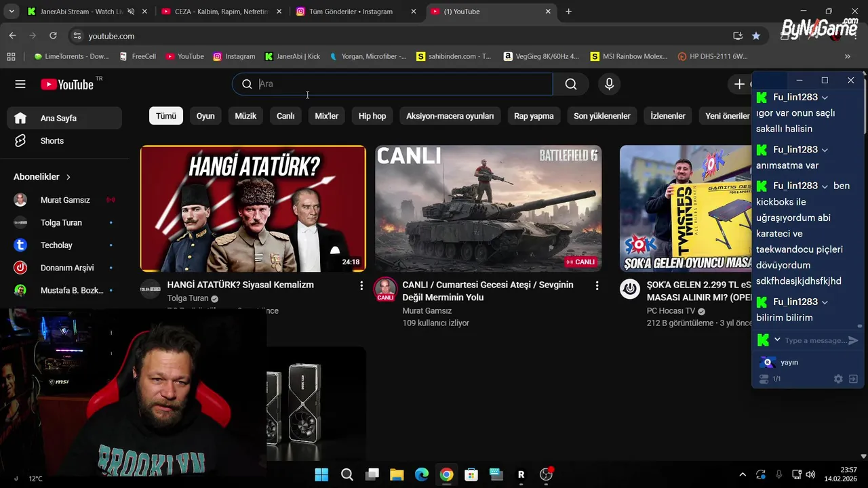
Task: Open OBS Studio from taskbar
Action: pyautogui.click(x=546, y=474)
